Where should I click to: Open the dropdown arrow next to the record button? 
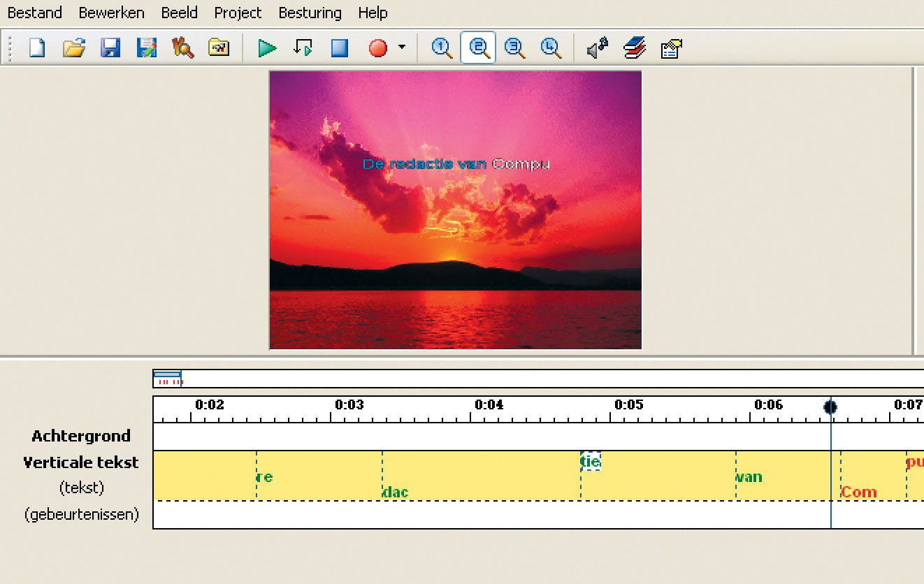(x=401, y=48)
